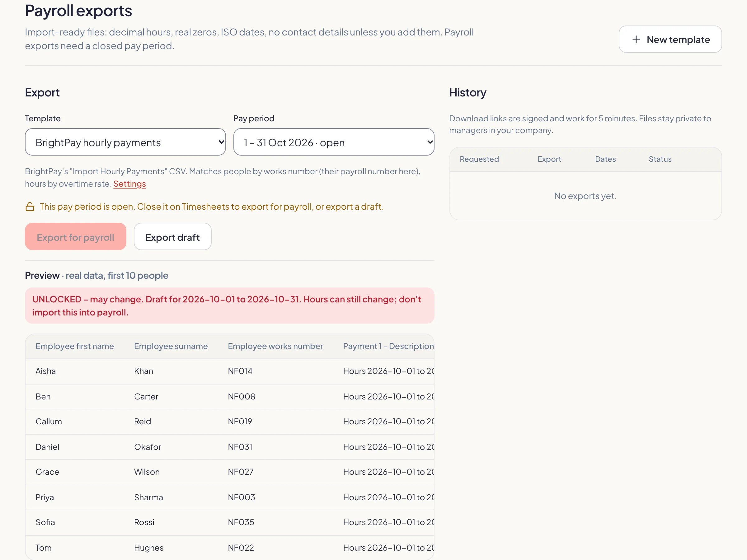The width and height of the screenshot is (747, 560).
Task: Click the UNLOCKED draft warning banner
Action: tap(230, 306)
